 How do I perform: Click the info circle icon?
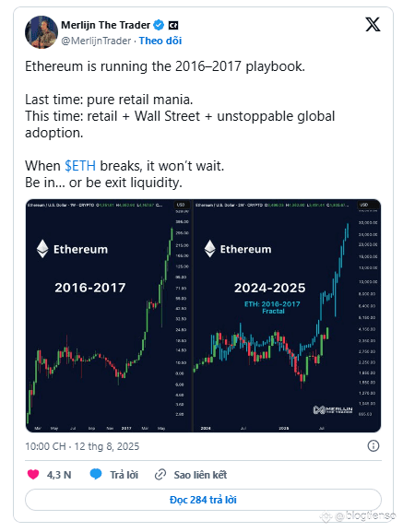pyautogui.click(x=373, y=446)
